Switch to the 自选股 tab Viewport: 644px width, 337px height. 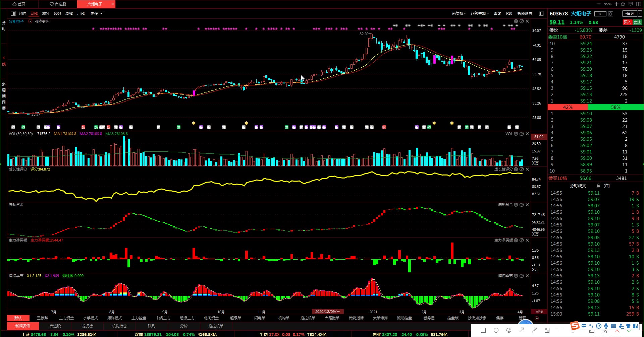pyautogui.click(x=58, y=4)
